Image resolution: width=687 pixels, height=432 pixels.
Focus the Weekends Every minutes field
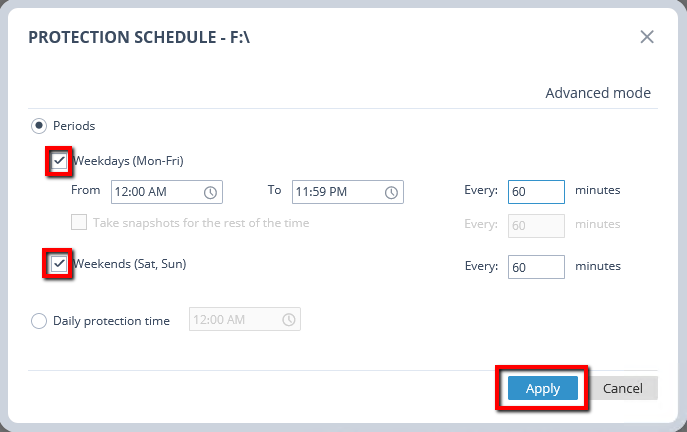[x=536, y=267]
